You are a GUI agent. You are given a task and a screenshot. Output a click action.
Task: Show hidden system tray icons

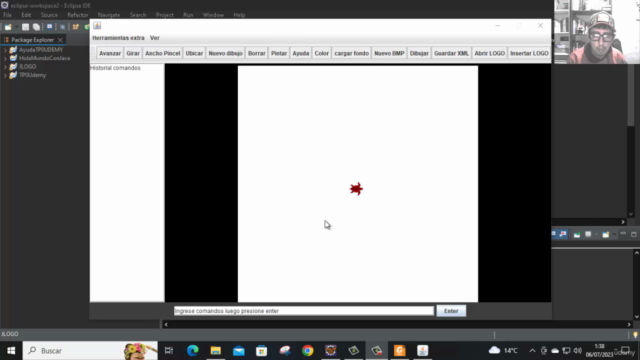532,351
